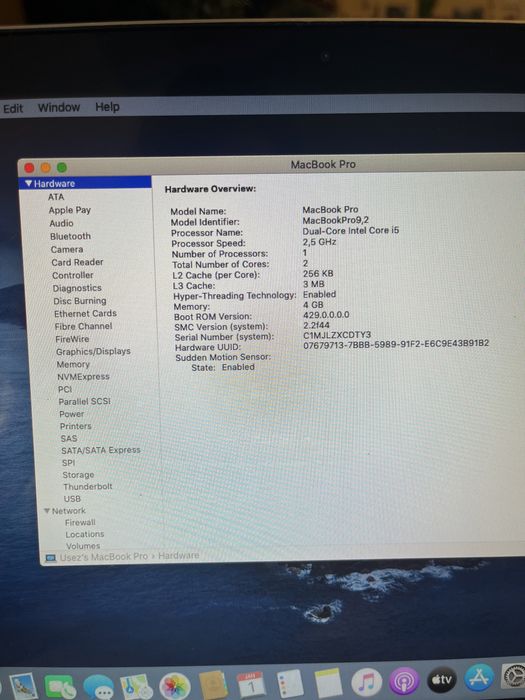This screenshot has height=700, width=525.
Task: Select Fibre Channel in sidebar
Action: click(83, 326)
